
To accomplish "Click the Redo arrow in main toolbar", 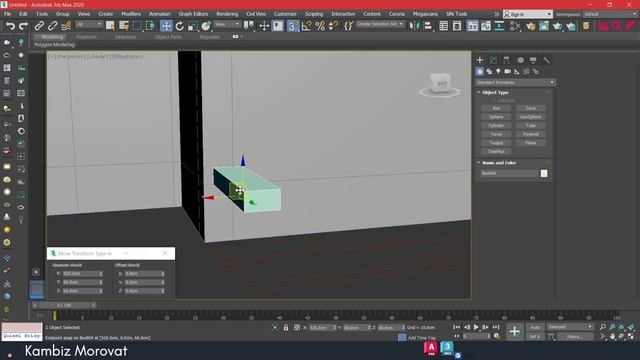I will (x=24, y=26).
